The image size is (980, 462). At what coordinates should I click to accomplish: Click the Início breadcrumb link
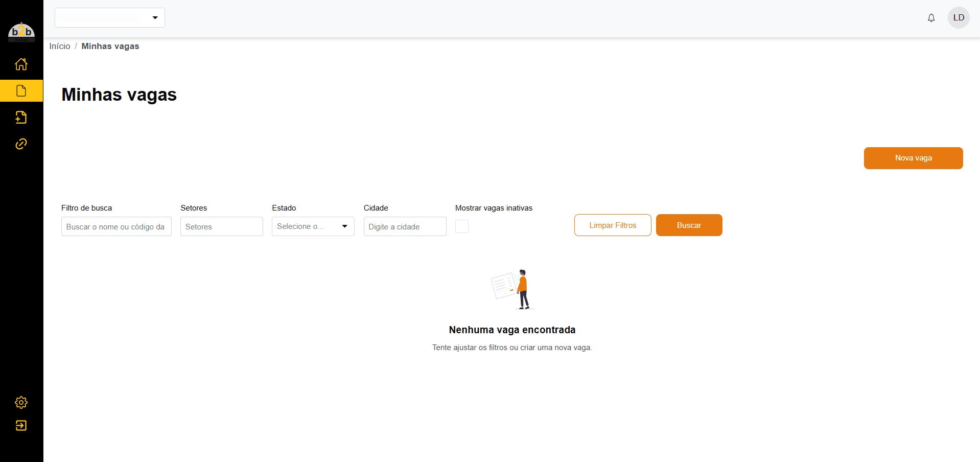60,47
